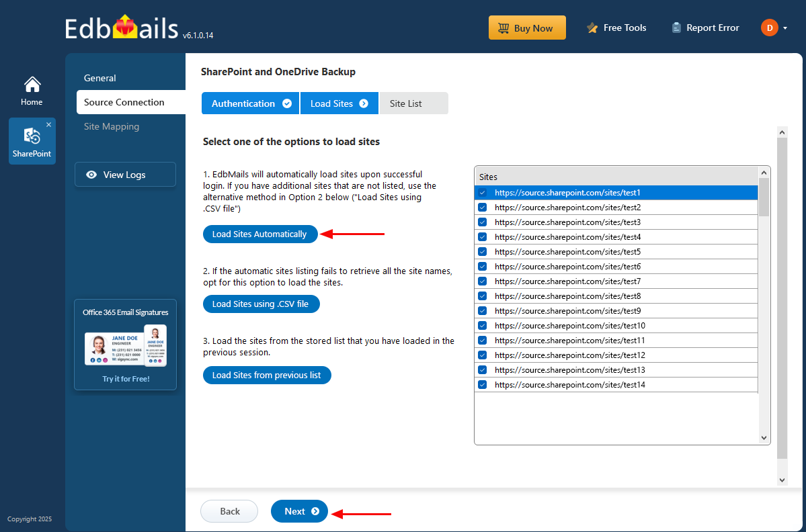The image size is (806, 532).
Task: Select the SharePoint module icon
Action: [x=32, y=141]
